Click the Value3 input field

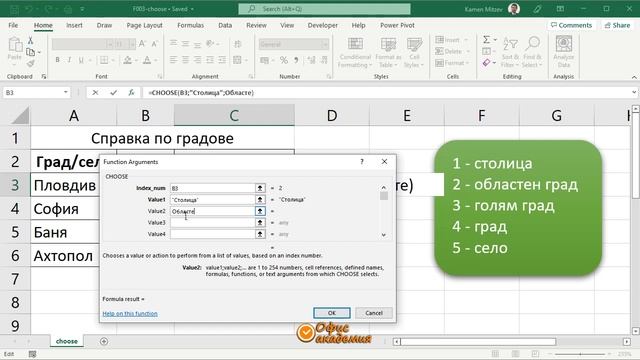pyautogui.click(x=212, y=222)
